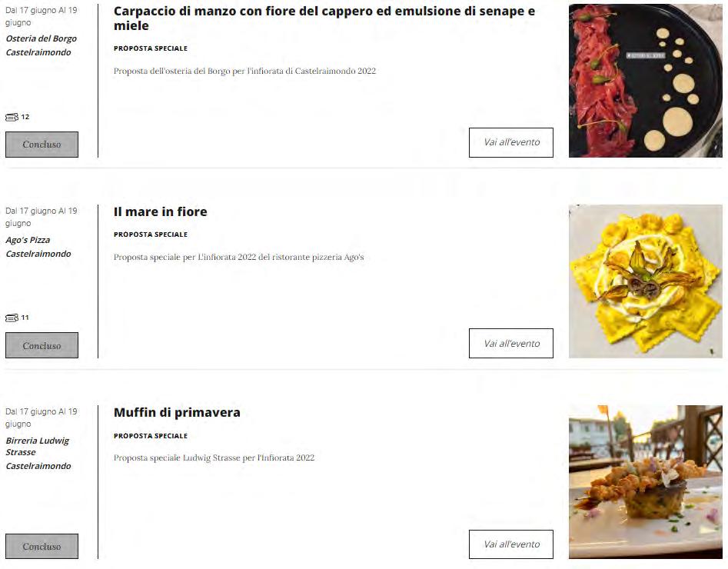Select the Carpaccio di manzo title
The width and height of the screenshot is (728, 569).
click(324, 18)
